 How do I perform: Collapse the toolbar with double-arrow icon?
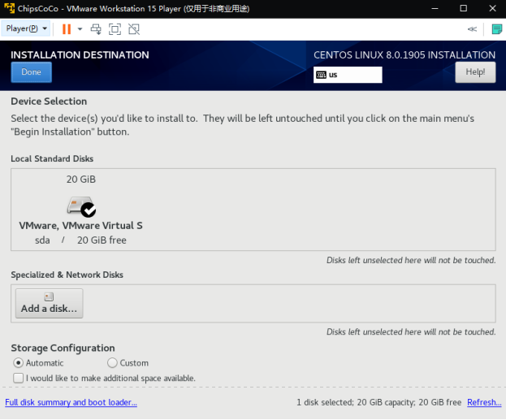[x=472, y=29]
